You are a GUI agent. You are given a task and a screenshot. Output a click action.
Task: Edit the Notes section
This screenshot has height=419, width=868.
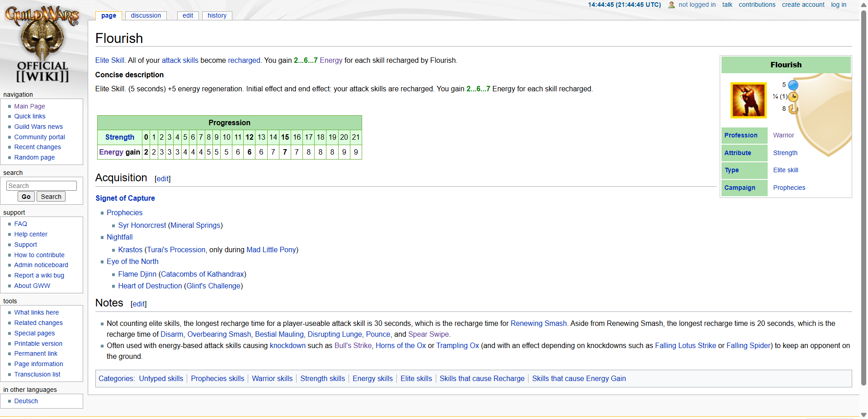tap(138, 304)
